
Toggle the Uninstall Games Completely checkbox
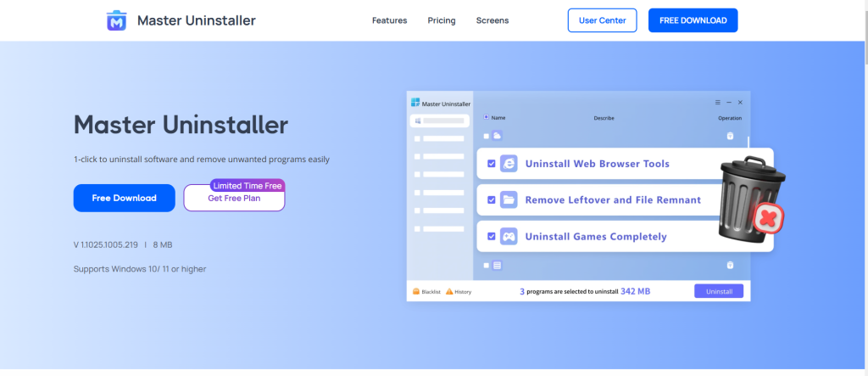[491, 236]
